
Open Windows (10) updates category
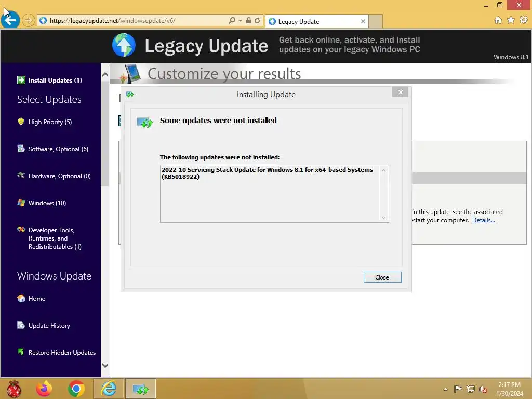(x=47, y=203)
